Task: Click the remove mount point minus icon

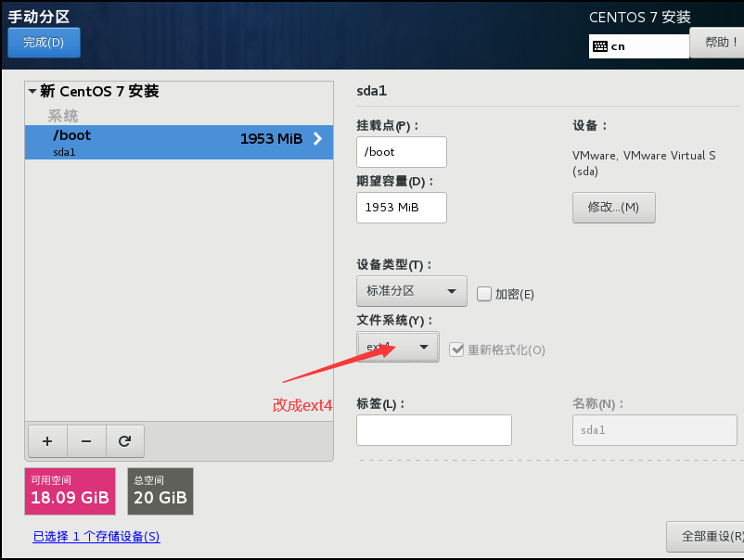Action: pos(86,441)
